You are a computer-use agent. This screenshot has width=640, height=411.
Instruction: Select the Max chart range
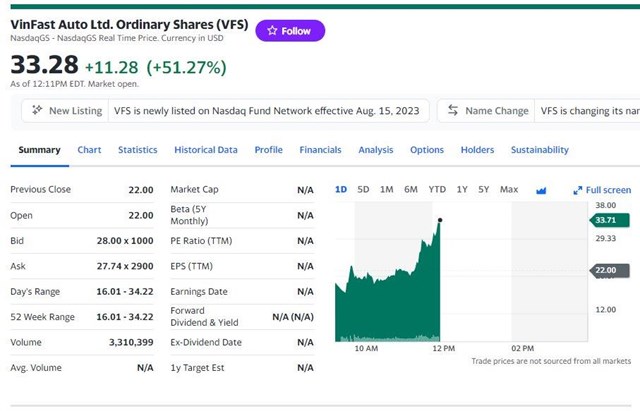(x=509, y=189)
